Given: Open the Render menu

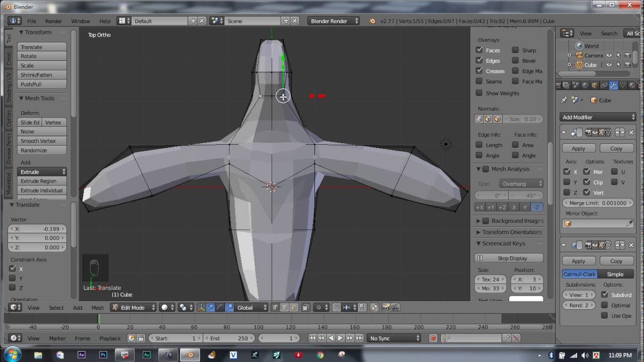Looking at the screenshot, I should (x=54, y=21).
